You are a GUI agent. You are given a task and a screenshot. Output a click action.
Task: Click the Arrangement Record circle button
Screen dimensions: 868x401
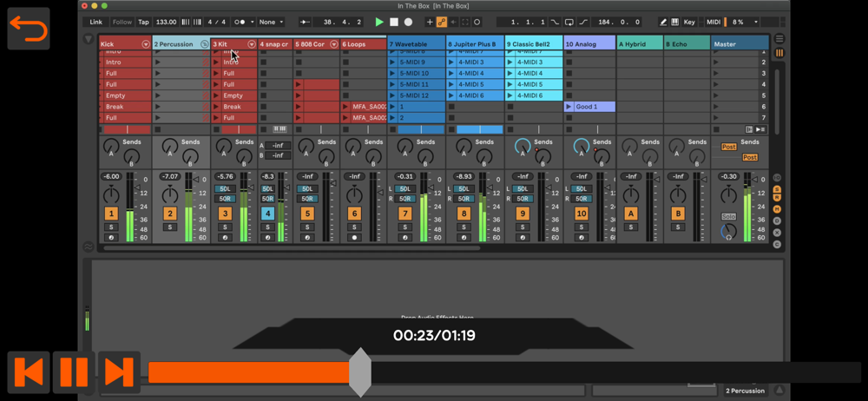(408, 22)
